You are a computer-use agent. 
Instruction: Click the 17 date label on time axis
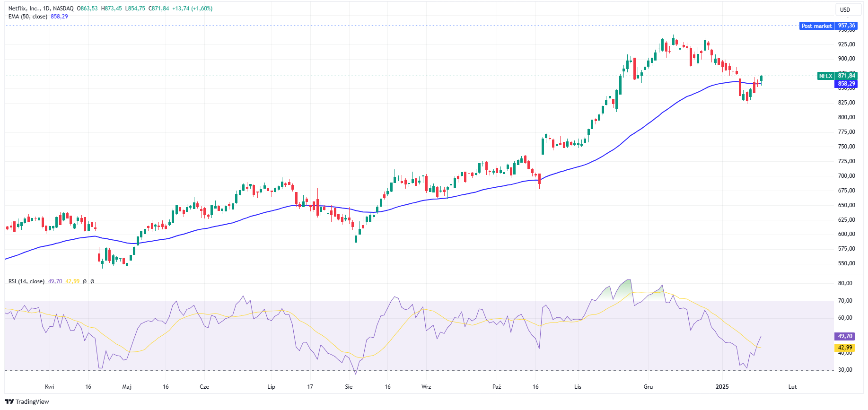(x=310, y=387)
